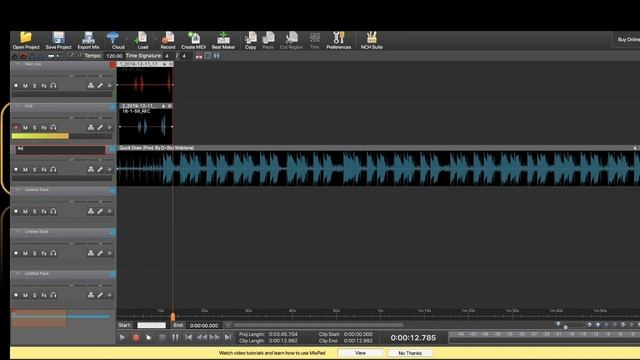This screenshot has height=360, width=640.
Task: Select the Quick Draw audio clip waveform
Action: (x=378, y=168)
